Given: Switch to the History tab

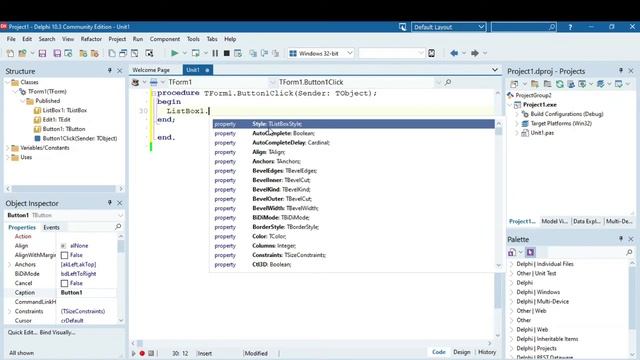Looking at the screenshot, I should (487, 352).
